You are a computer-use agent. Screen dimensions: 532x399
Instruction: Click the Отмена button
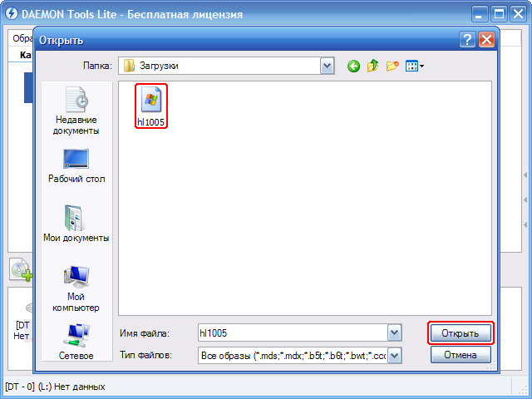[x=461, y=355]
